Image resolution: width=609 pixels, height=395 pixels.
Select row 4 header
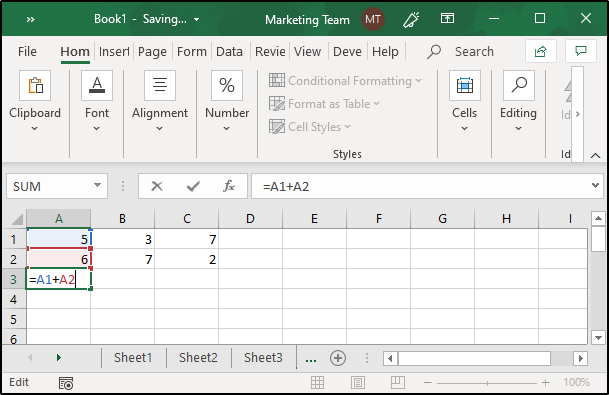tap(14, 299)
